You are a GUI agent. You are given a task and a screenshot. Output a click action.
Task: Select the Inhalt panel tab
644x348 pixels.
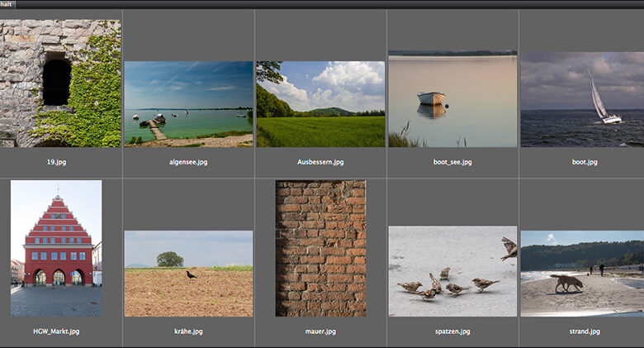coord(7,4)
